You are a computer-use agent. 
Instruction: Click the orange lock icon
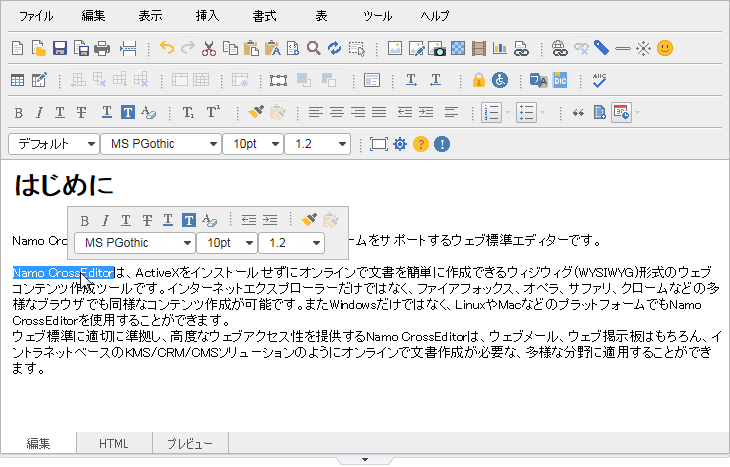click(479, 80)
